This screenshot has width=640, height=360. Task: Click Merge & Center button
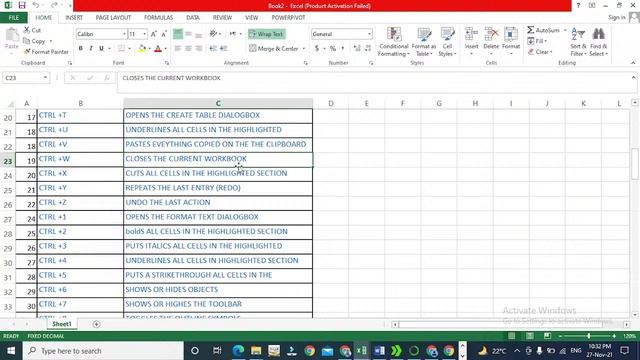point(273,49)
